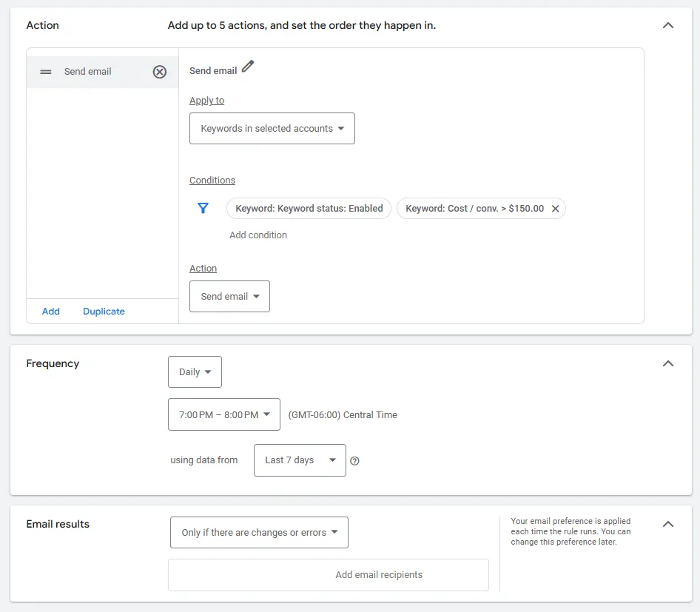Image resolution: width=700 pixels, height=612 pixels.
Task: Select the Keyword status Enabled condition chip
Action: [x=309, y=208]
